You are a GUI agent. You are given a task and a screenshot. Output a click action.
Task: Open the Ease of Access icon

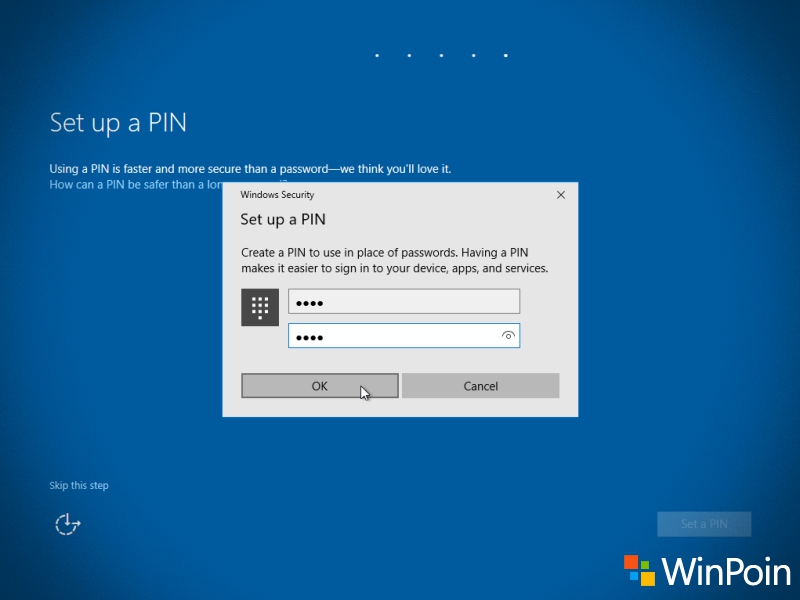tap(67, 524)
